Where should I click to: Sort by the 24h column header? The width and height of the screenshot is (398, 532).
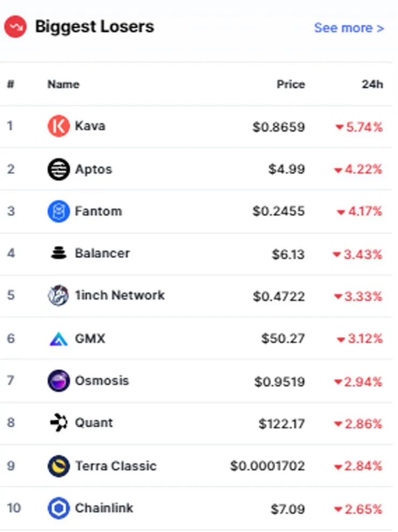[372, 84]
